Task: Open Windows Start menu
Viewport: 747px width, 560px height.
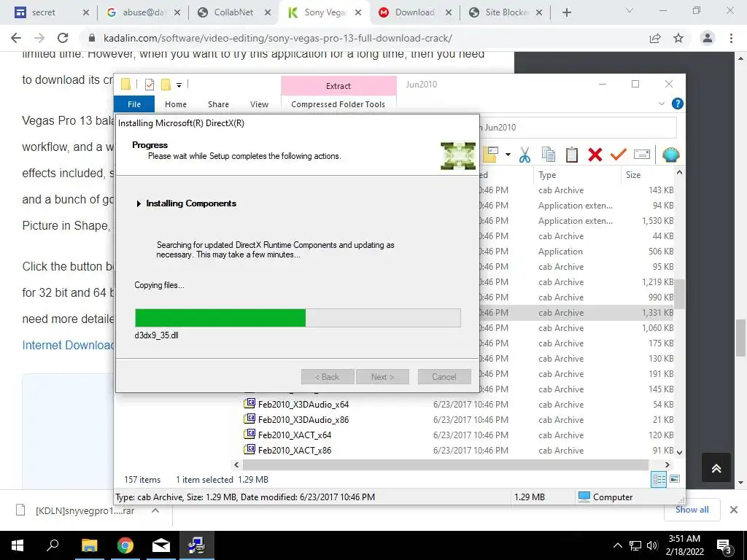Action: coord(18,545)
